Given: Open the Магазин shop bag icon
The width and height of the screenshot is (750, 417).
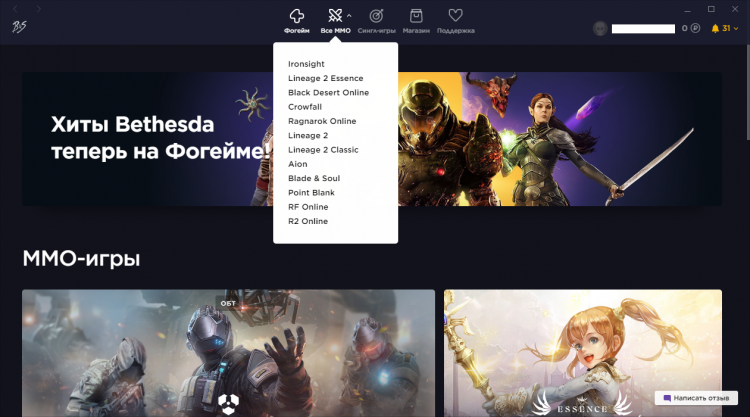Looking at the screenshot, I should pyautogui.click(x=417, y=16).
